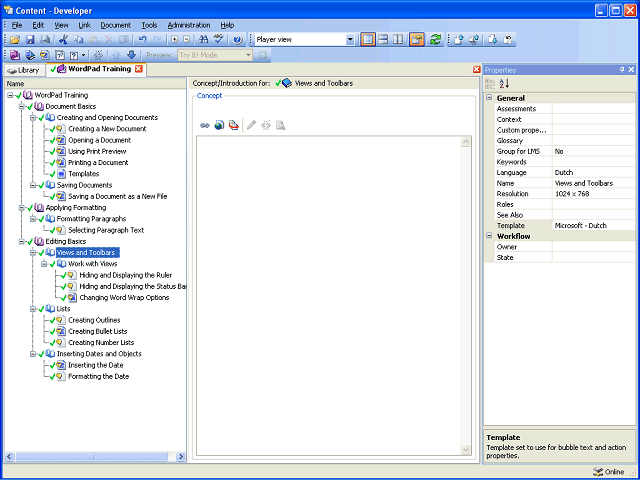
Task: Click the purple New Module icon
Action: click(15, 55)
